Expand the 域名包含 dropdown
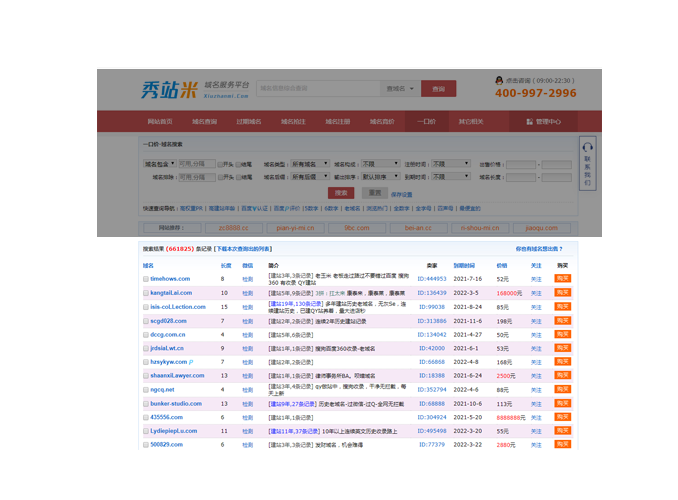This screenshot has width=678, height=500. click(159, 163)
